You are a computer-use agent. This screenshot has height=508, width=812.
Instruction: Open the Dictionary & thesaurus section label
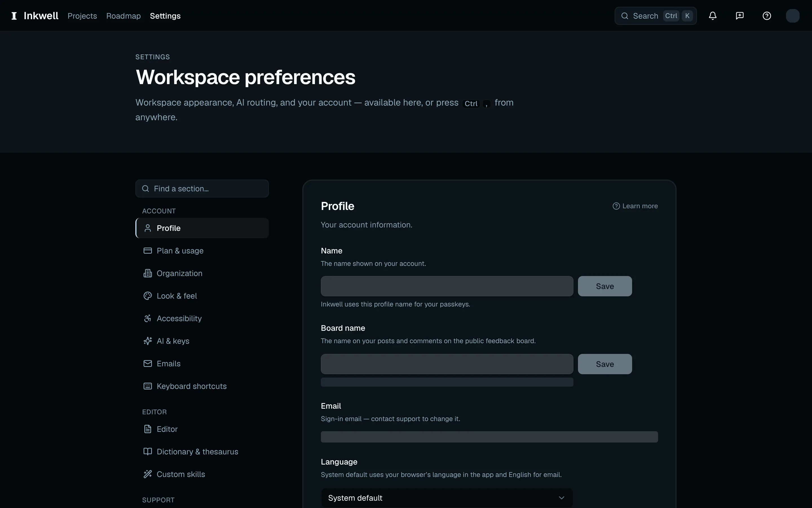tap(197, 452)
